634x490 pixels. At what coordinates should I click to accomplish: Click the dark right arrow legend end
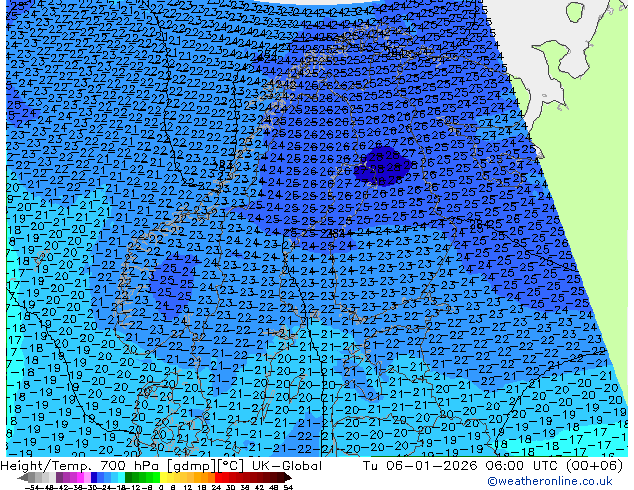click(x=288, y=478)
